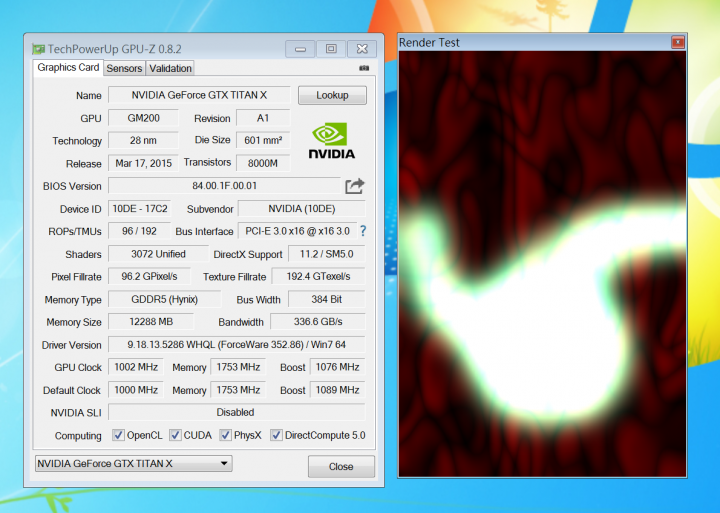Screen dimensions: 720x513
Task: Toggle the CUDA checkbox
Action: [x=175, y=435]
